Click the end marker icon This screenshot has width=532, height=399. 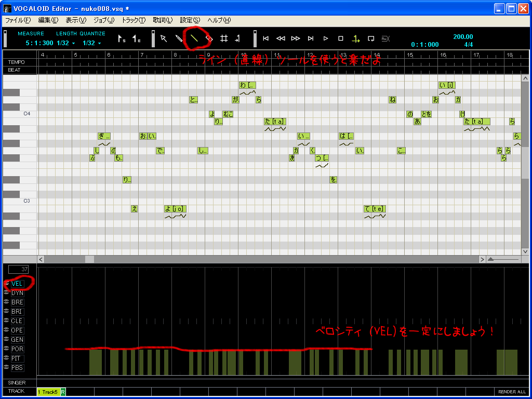point(136,38)
